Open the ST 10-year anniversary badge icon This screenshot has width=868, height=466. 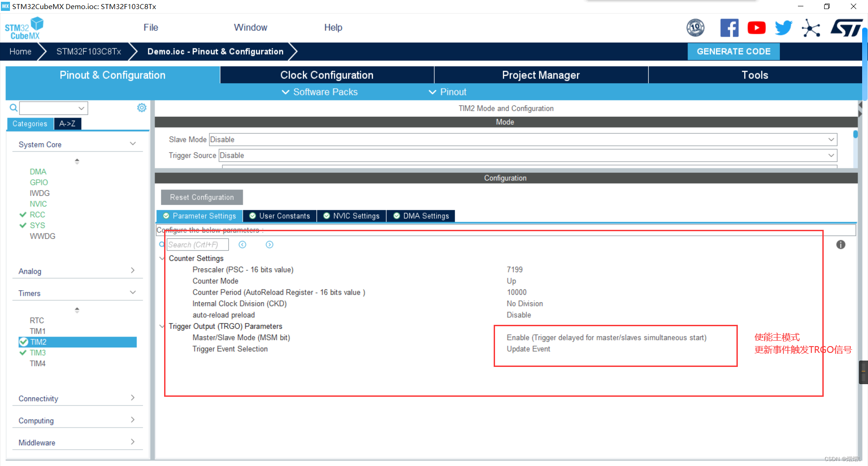(695, 28)
